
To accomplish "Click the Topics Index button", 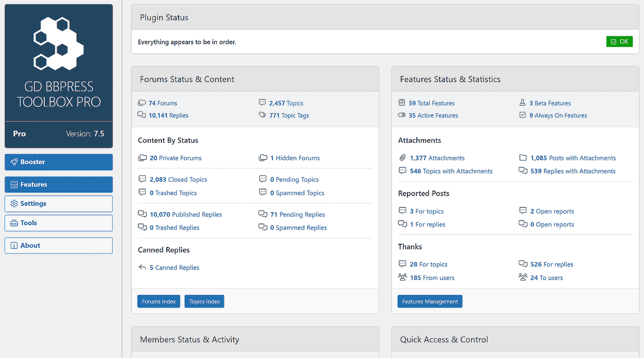I will (x=204, y=302).
